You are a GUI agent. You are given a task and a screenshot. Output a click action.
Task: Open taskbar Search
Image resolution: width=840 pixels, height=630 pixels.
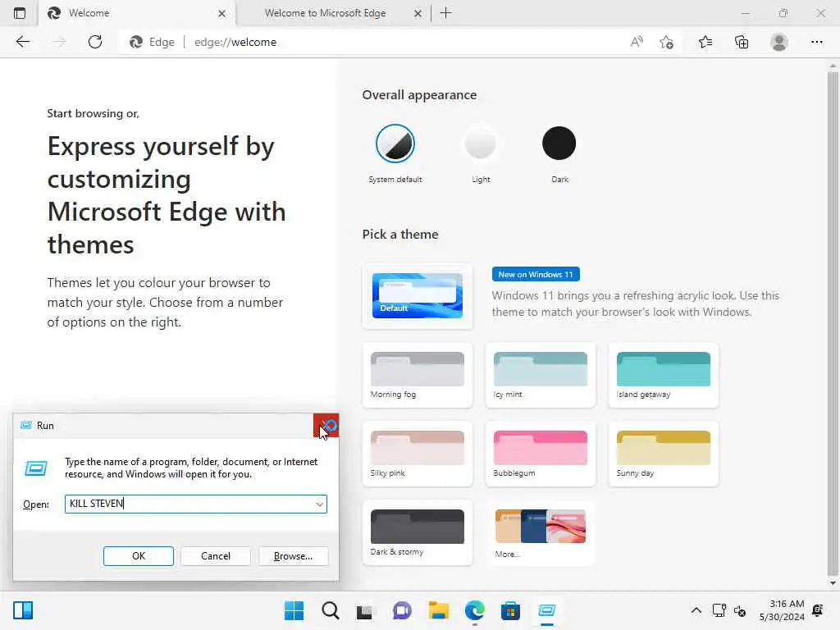pos(330,610)
